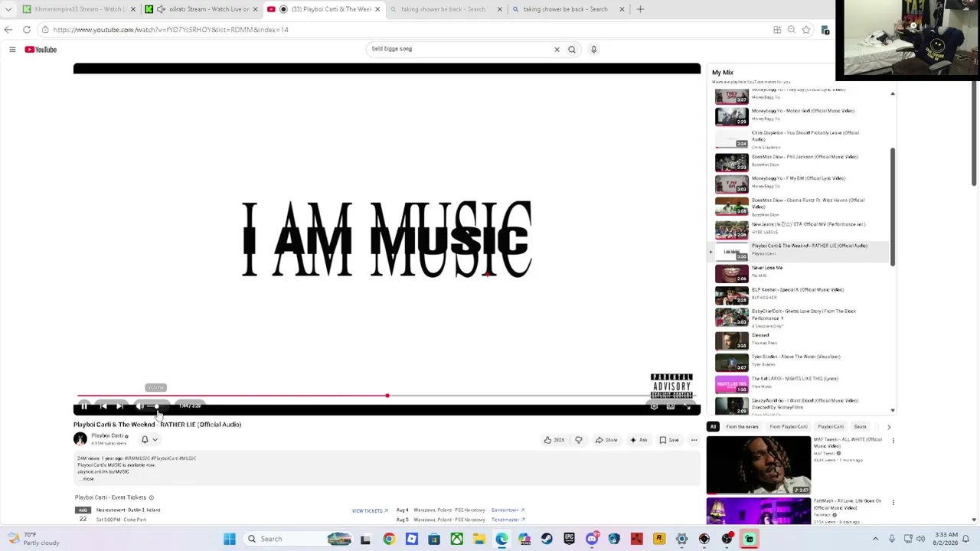Play Moneybagg Yo - F My BM
The image size is (980, 551).
click(800, 183)
